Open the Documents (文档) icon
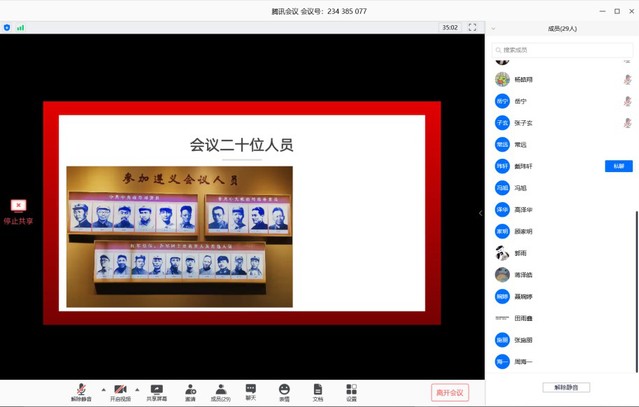This screenshot has width=639, height=407. [317, 389]
